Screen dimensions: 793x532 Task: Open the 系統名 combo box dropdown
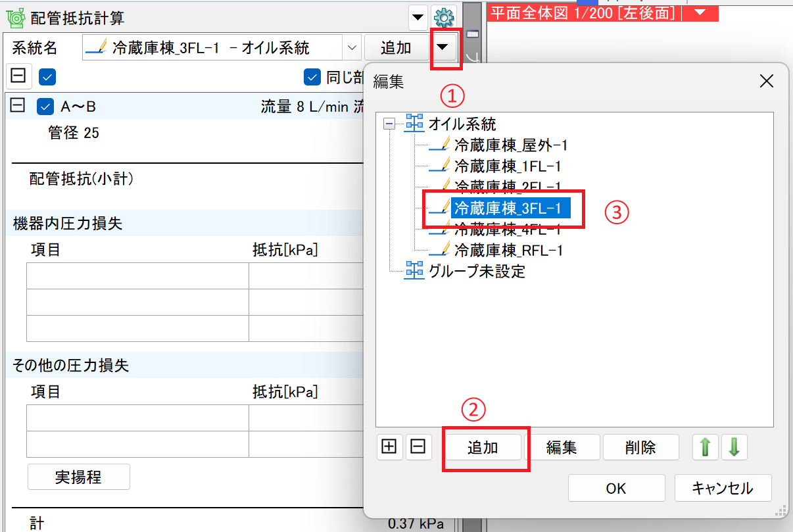tap(352, 48)
